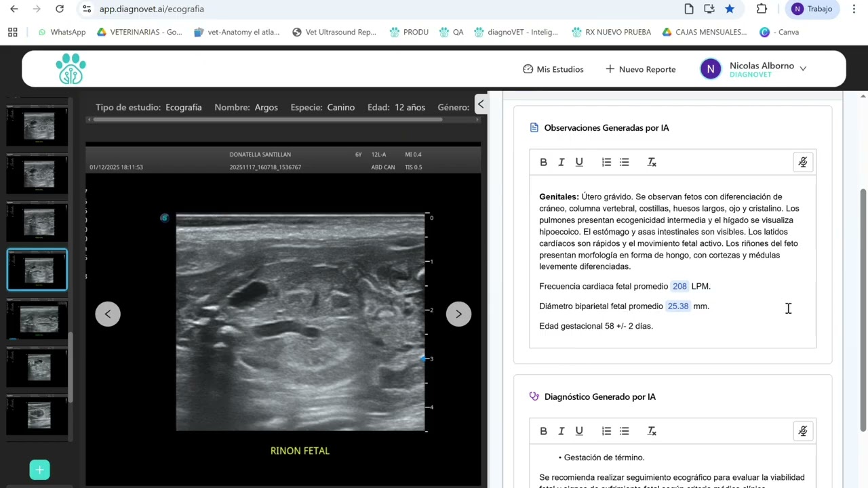Screen dimensions: 868x488
Task: Open browser extensions puzzle icon
Action: coord(762,9)
